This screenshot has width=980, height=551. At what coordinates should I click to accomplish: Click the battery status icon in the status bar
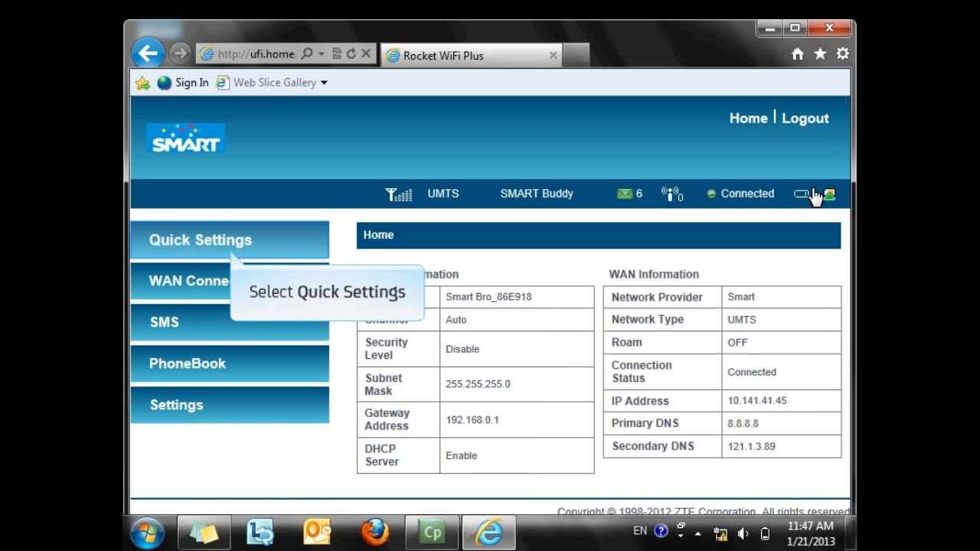pyautogui.click(x=802, y=194)
